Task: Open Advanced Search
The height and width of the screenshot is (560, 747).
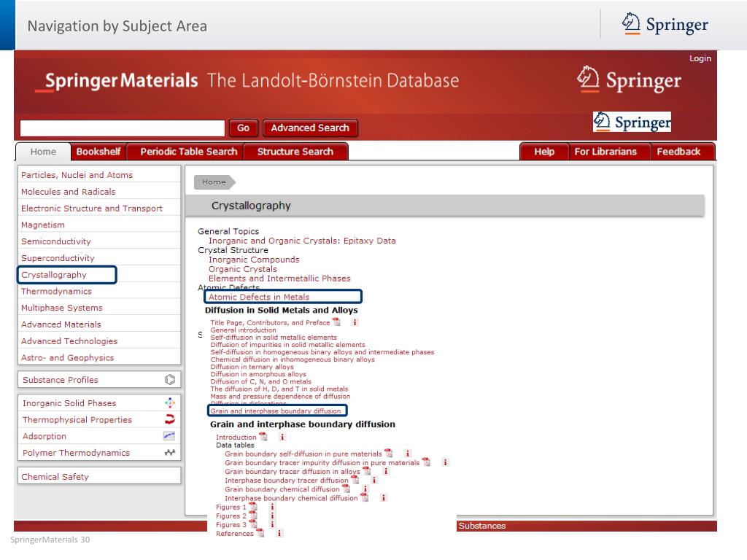Action: [310, 128]
